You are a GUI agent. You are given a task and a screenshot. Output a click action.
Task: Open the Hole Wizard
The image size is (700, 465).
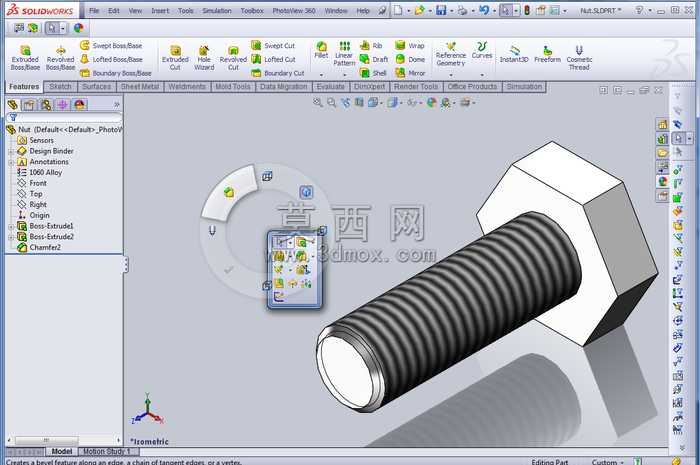click(x=204, y=58)
